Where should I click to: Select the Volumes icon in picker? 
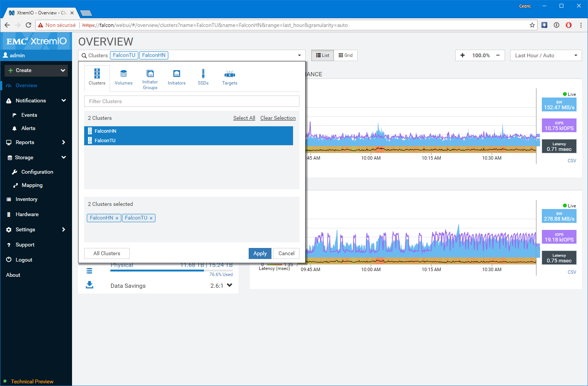point(124,74)
